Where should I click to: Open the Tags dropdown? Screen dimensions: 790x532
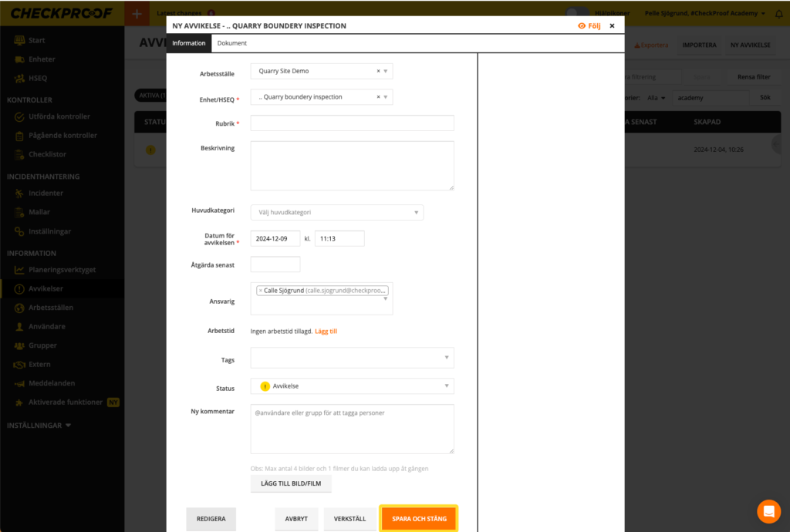pos(352,358)
